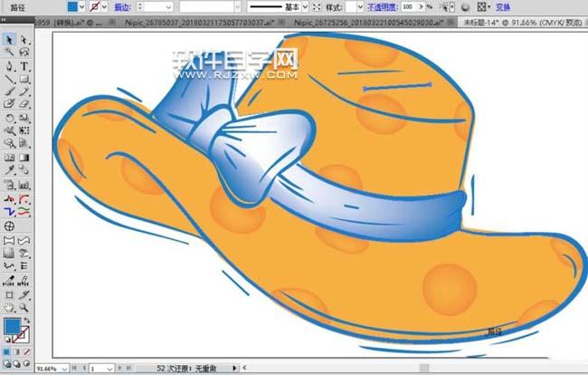Open the artboard number dropdown
The width and height of the screenshot is (588, 375).
pyautogui.click(x=109, y=369)
